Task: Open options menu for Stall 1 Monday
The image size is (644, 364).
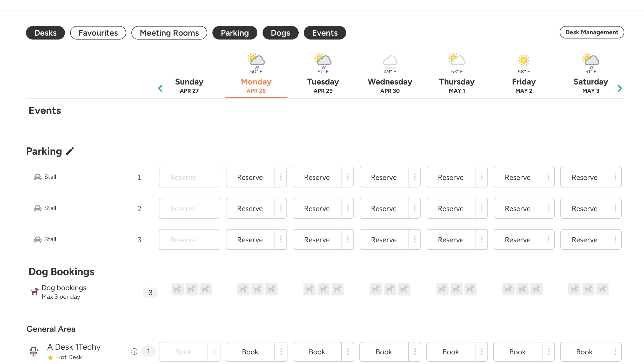Action: 281,177
